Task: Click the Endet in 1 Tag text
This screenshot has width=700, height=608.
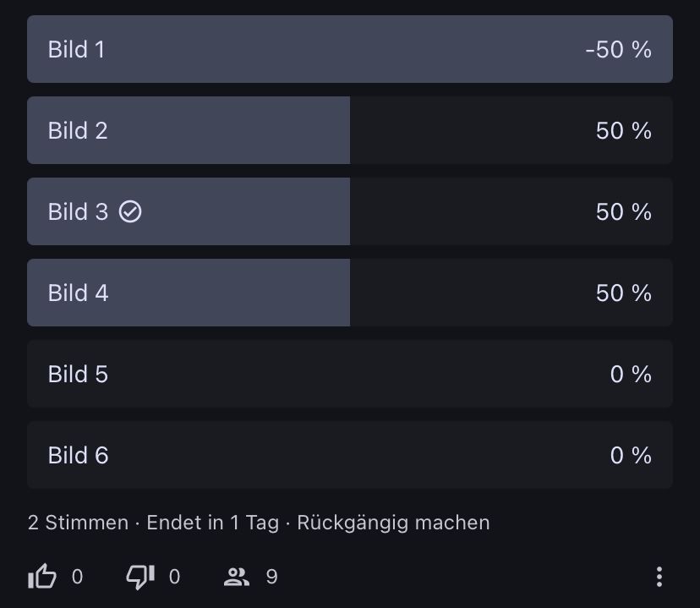Action: coord(212,523)
